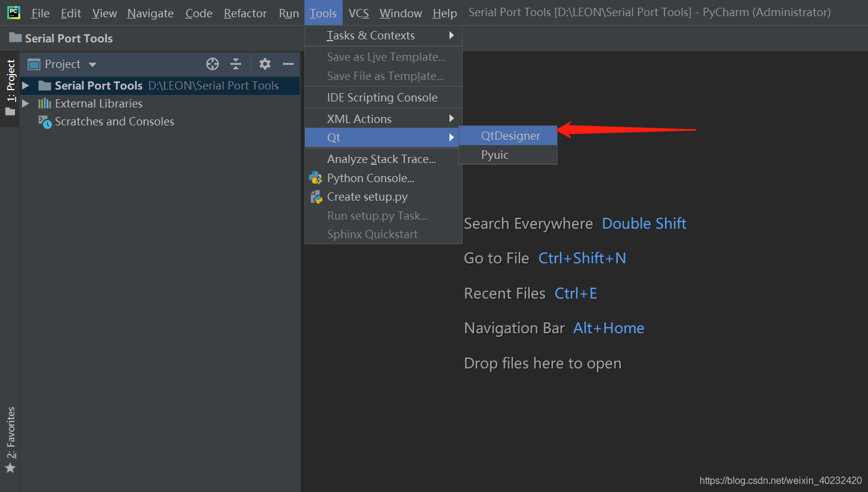Select QtDesigner from Qt submenu
The height and width of the screenshot is (492, 868).
click(x=508, y=136)
